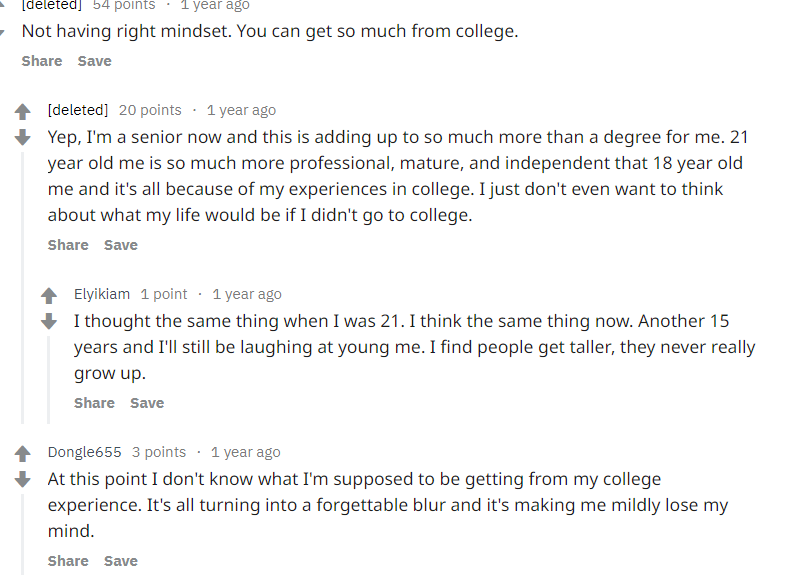This screenshot has width=798, height=575.
Task: Open the '1 year ago' permalink on Dongle655's comment
Action: [245, 452]
